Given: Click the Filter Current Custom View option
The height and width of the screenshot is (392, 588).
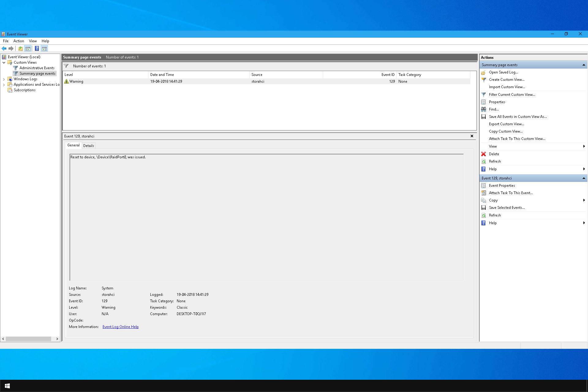Looking at the screenshot, I should (x=512, y=94).
